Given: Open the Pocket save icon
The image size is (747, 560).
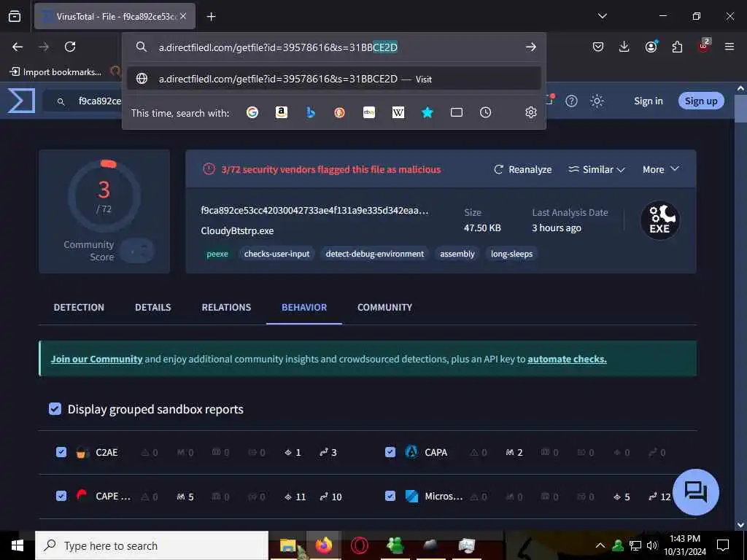Looking at the screenshot, I should click(x=598, y=47).
